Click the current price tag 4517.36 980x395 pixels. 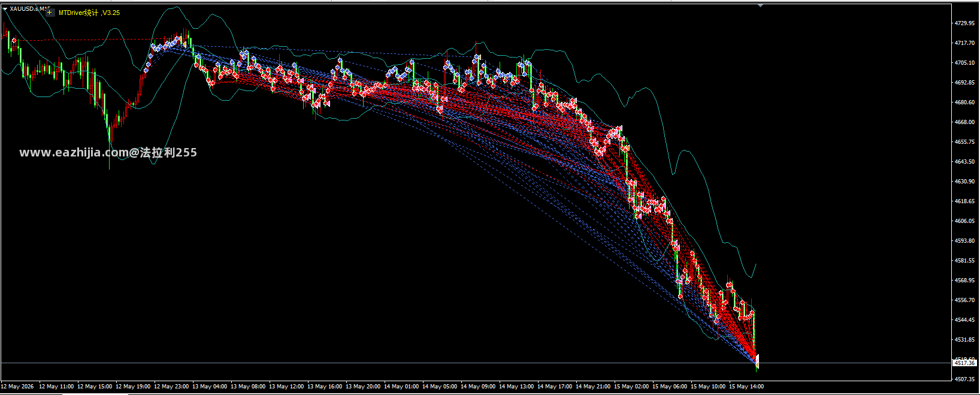964,363
